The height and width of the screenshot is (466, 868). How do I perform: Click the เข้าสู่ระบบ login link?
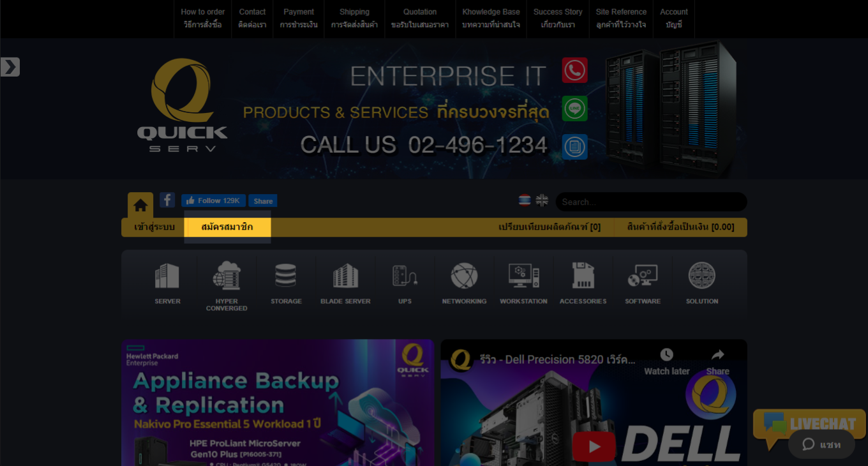pos(154,227)
